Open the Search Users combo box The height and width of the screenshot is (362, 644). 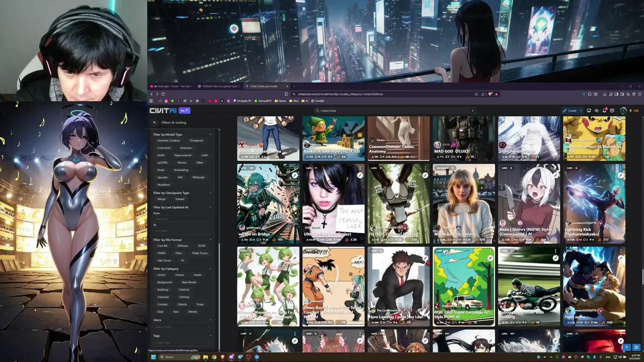click(182, 327)
